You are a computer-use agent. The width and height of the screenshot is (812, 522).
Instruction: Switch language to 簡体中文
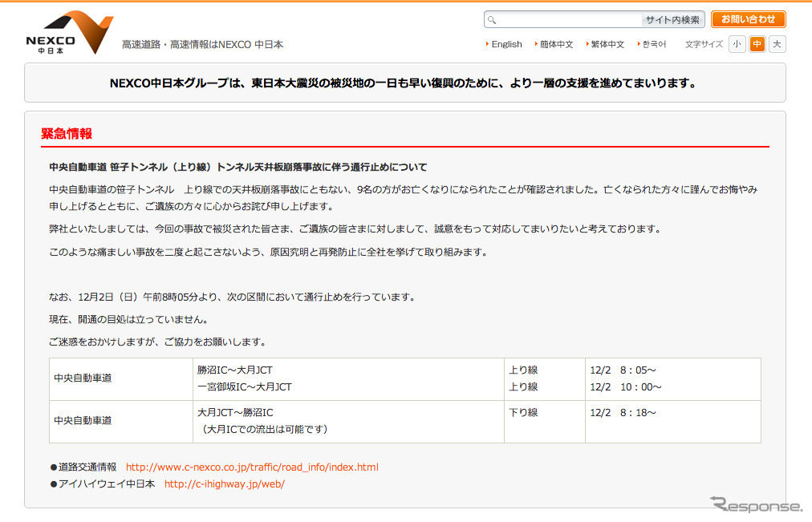pyautogui.click(x=556, y=45)
